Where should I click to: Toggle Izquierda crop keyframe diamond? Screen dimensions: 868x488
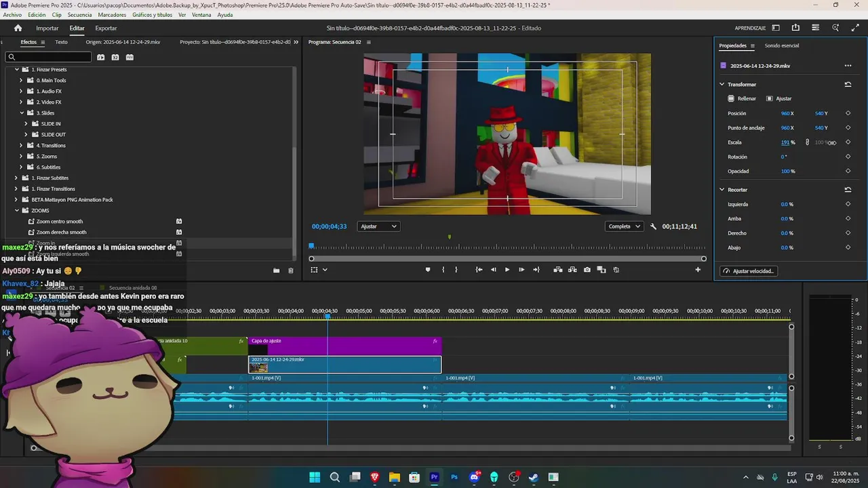[x=848, y=204]
